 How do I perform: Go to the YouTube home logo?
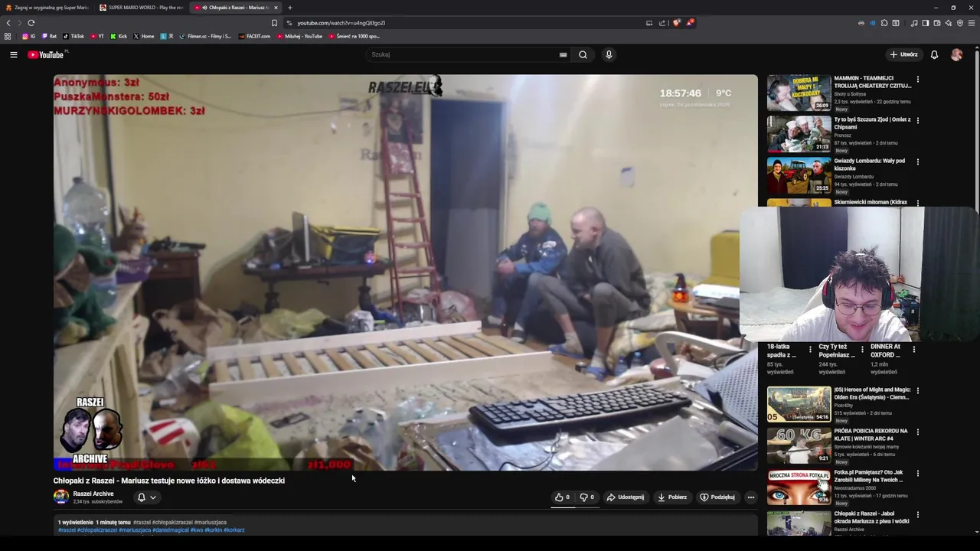pos(46,54)
